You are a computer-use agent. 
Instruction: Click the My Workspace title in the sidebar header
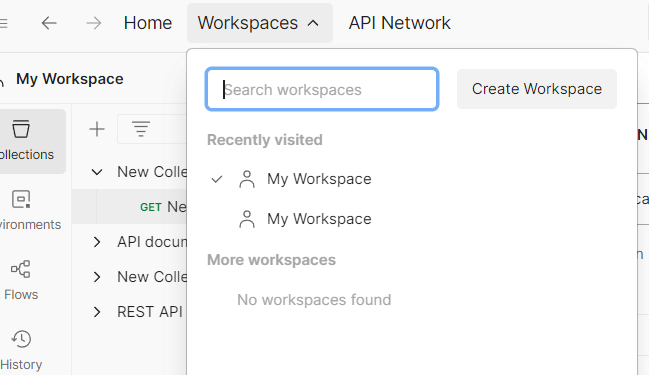pyautogui.click(x=70, y=79)
